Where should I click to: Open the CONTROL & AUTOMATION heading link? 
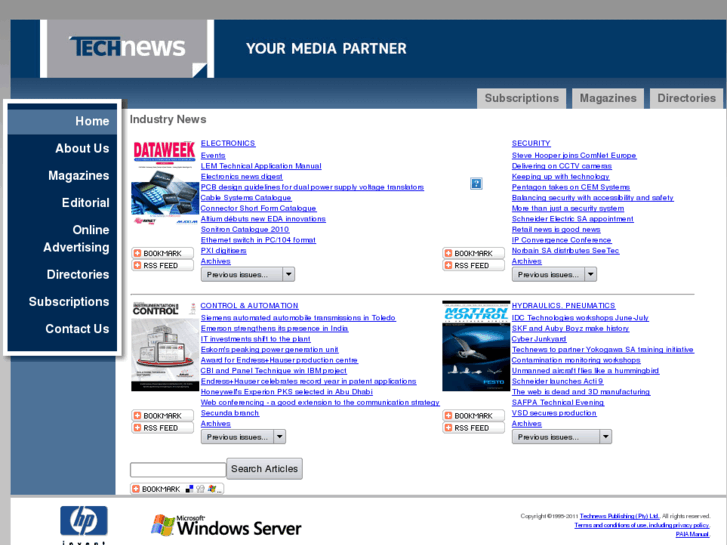(x=249, y=306)
